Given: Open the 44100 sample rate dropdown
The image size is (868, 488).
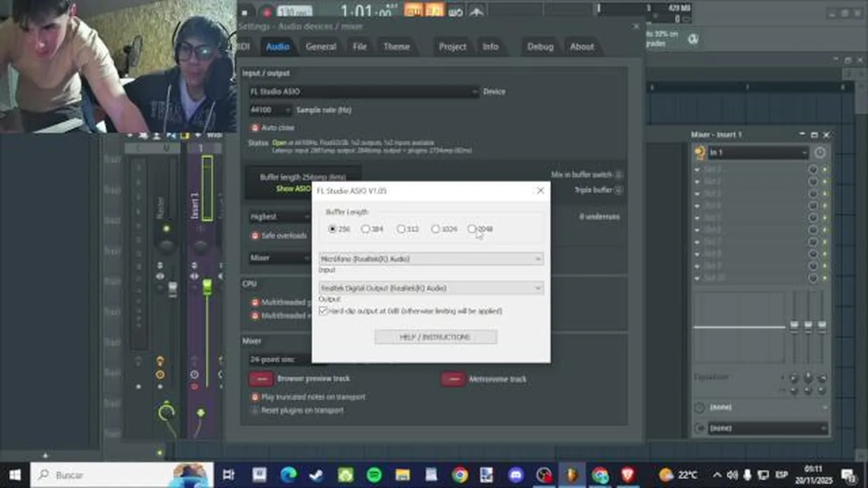Looking at the screenshot, I should 270,110.
